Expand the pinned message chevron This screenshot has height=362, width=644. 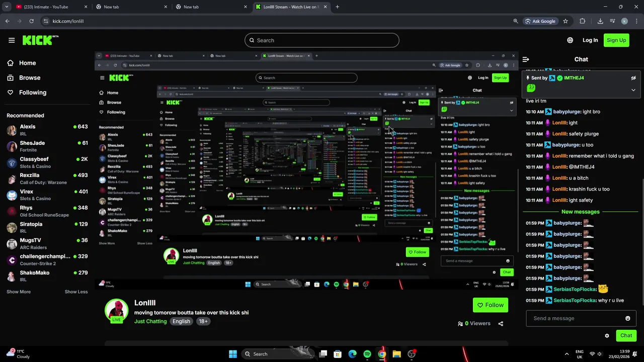(x=633, y=90)
